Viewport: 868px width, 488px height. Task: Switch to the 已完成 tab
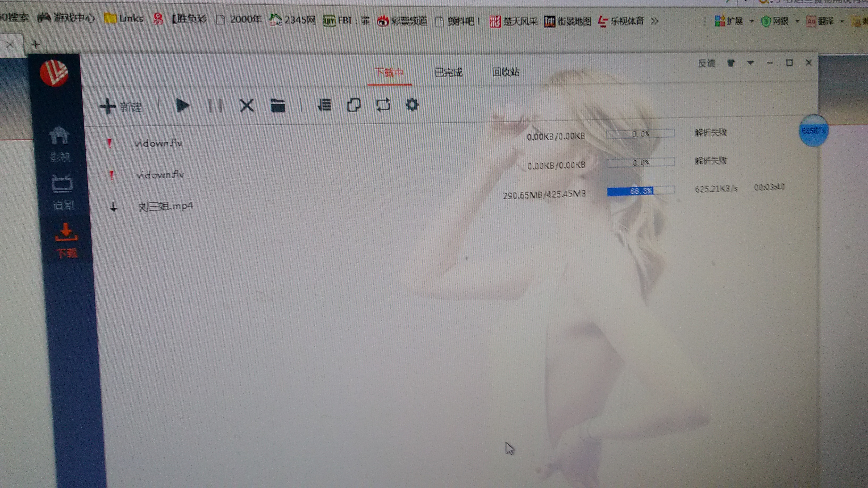tap(448, 72)
